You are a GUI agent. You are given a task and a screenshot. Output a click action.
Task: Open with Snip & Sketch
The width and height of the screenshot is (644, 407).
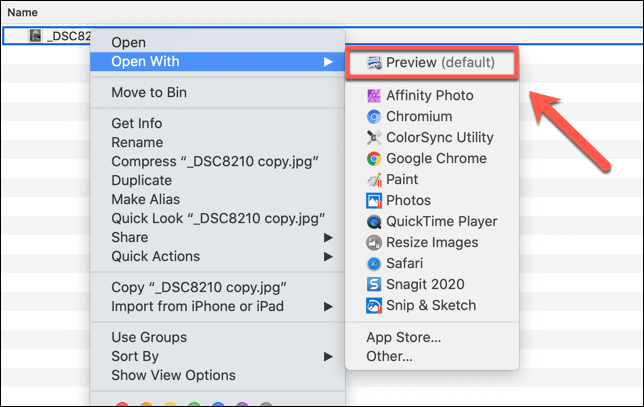(x=432, y=306)
